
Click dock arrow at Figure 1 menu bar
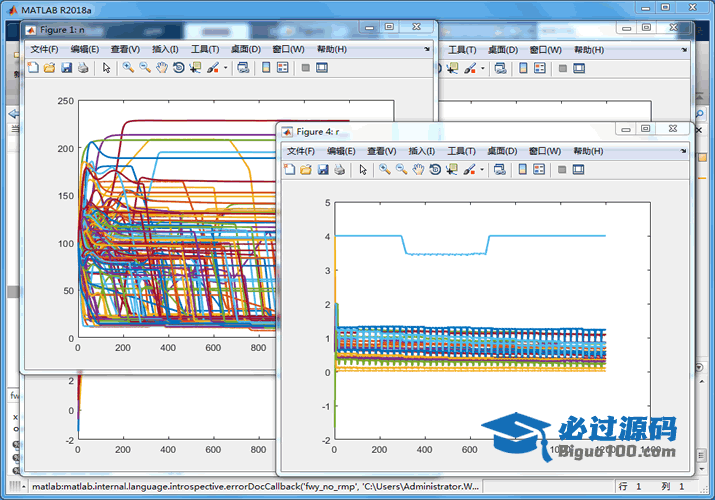427,49
